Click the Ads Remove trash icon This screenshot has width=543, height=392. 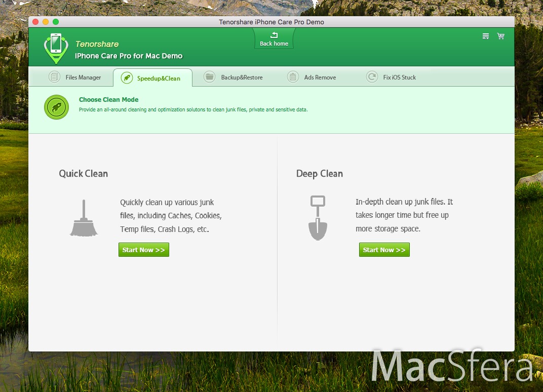293,77
